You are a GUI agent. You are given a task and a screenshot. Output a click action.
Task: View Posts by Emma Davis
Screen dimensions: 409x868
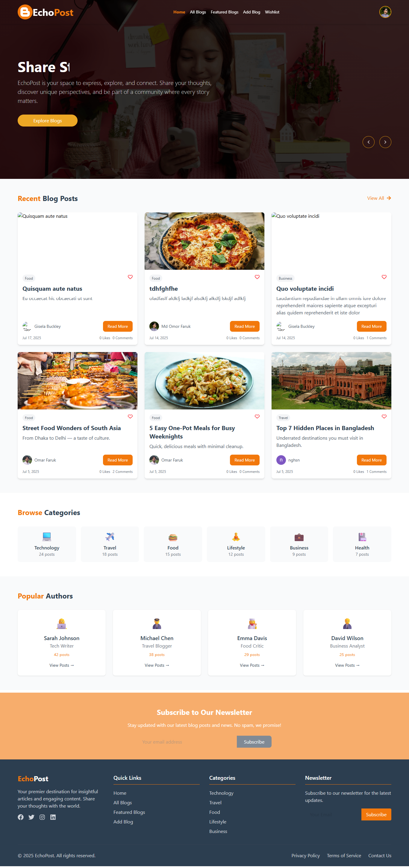252,665
